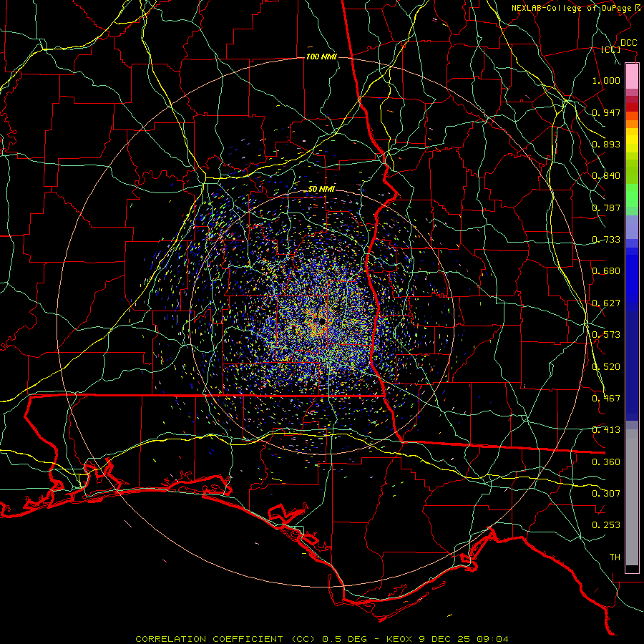644x644 pixels.
Task: Click the Correlation Coefficient caption at the bottom
Action: [x=321, y=639]
